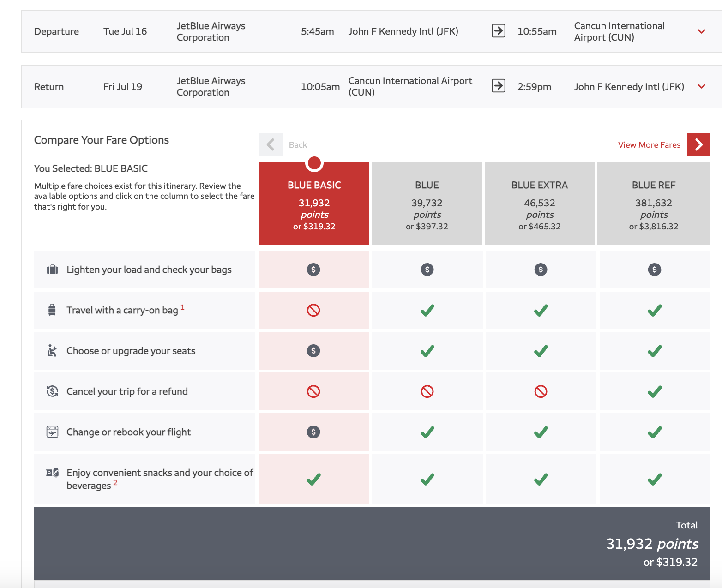The width and height of the screenshot is (722, 588).
Task: Click the 'Lighten your load and check your bags' label
Action: click(x=149, y=270)
